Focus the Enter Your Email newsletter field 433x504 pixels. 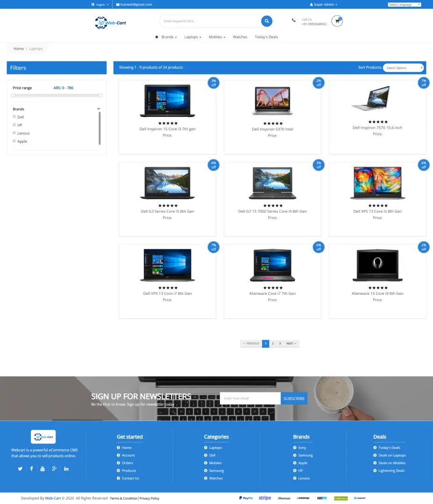coord(250,398)
